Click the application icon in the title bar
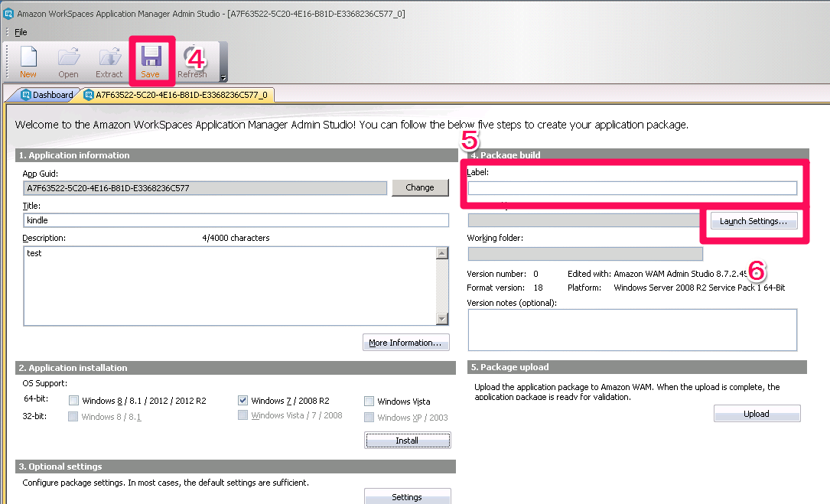Image resolution: width=830 pixels, height=504 pixels. click(8, 14)
